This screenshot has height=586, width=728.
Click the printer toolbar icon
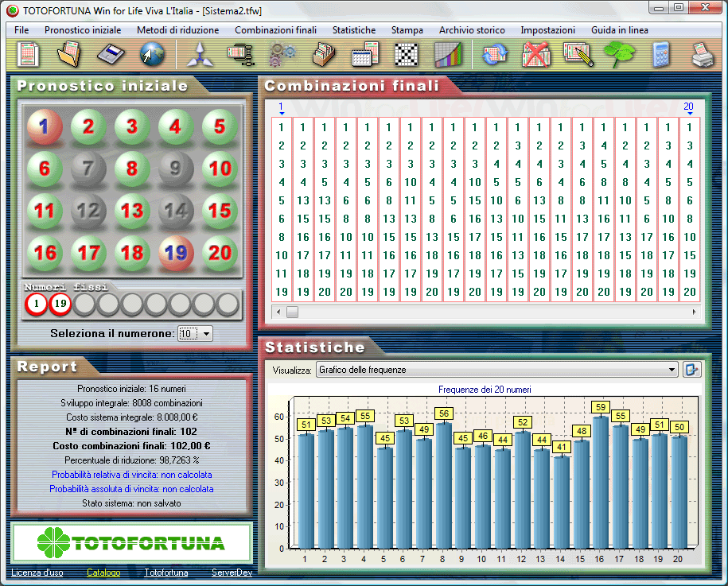click(703, 55)
